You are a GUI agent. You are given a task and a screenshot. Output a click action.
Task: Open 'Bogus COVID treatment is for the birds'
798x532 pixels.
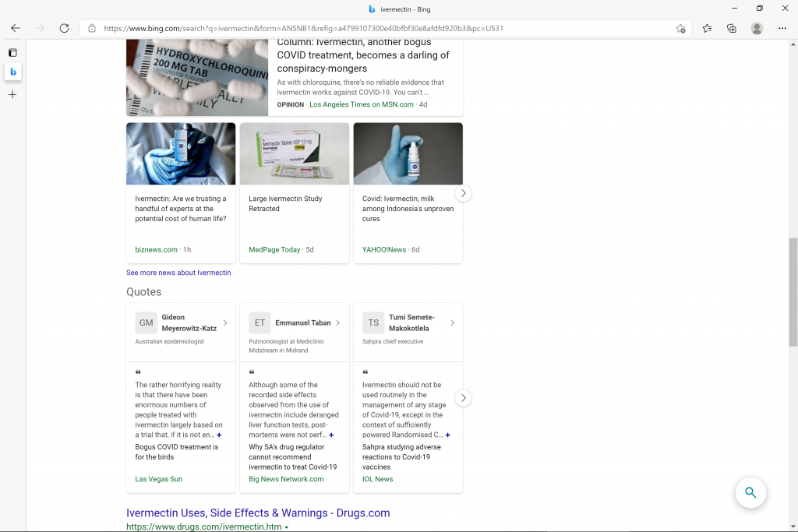coord(177,452)
